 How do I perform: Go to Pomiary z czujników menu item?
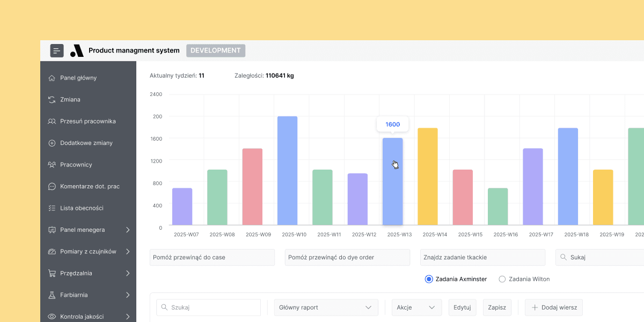click(x=88, y=252)
